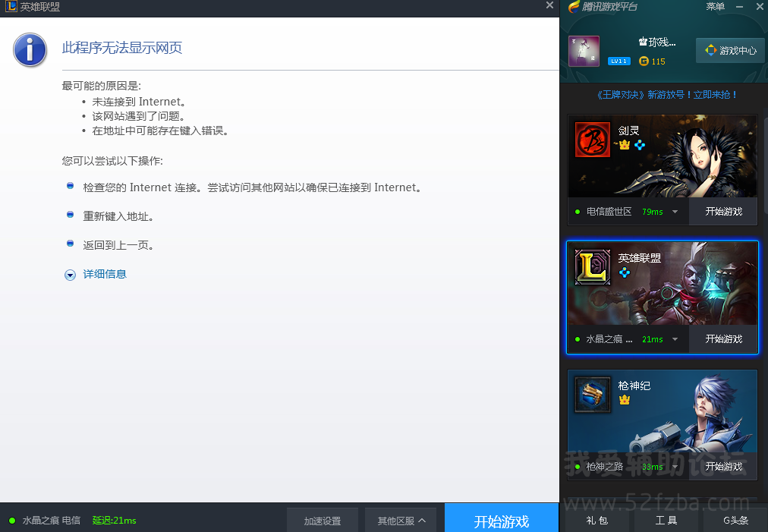The width and height of the screenshot is (768, 532).
Task: Start 英雄联盟 from its card button
Action: click(723, 339)
